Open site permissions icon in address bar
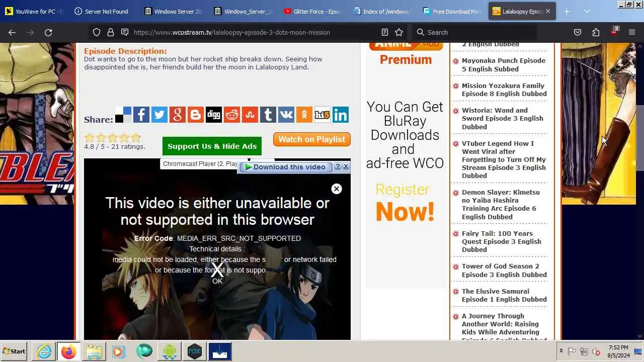 point(125,32)
